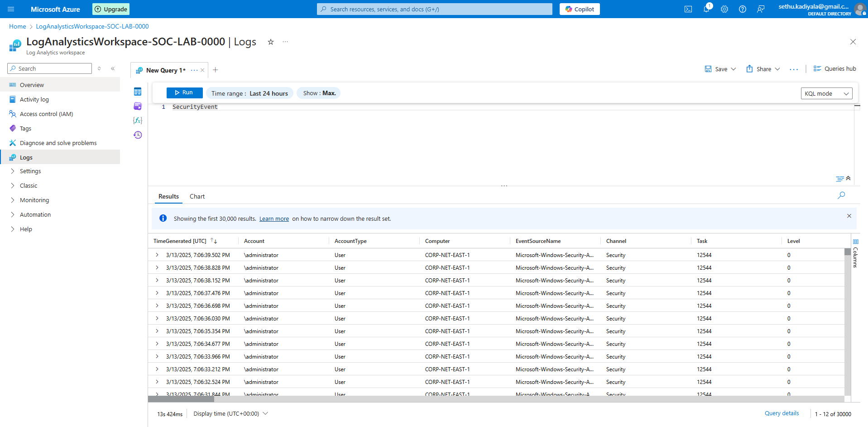The image size is (868, 427).
Task: Open the Columns side panel
Action: [x=855, y=254]
